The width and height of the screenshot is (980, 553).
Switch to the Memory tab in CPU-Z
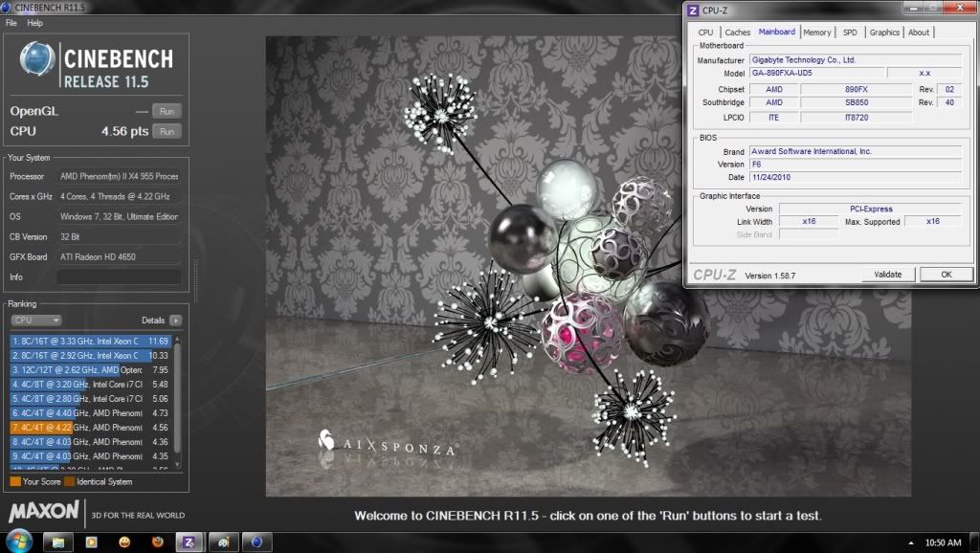(817, 33)
